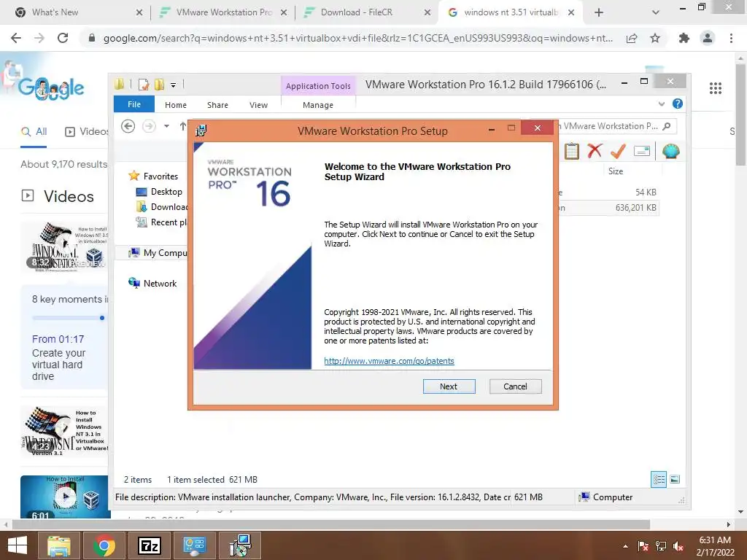Viewport: 747px width, 560px height.
Task: Switch to the Home ribbon tab
Action: 176,105
